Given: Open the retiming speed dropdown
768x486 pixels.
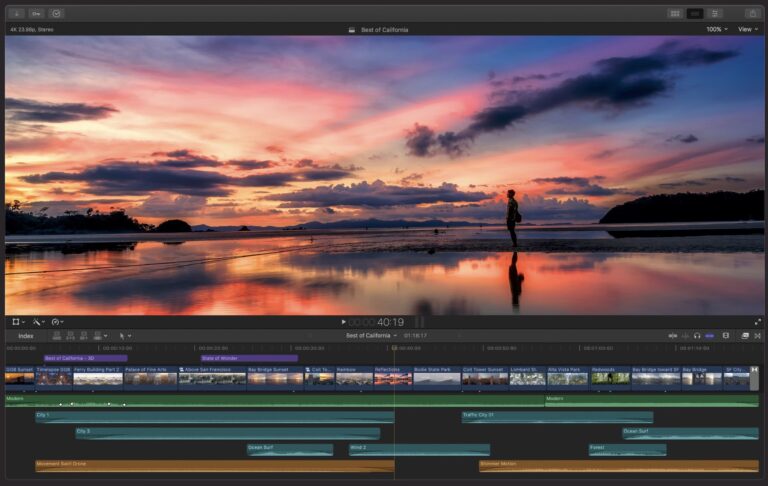Looking at the screenshot, I should pyautogui.click(x=57, y=322).
